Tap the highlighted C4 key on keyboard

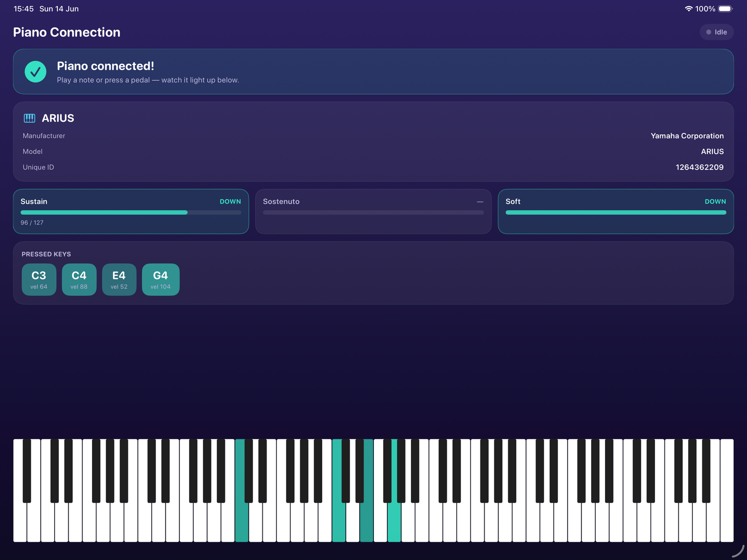tap(339, 523)
